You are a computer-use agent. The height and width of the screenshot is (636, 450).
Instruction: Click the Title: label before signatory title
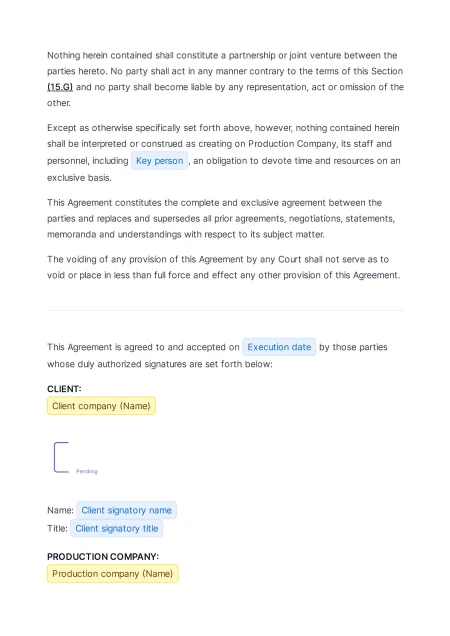coord(57,529)
